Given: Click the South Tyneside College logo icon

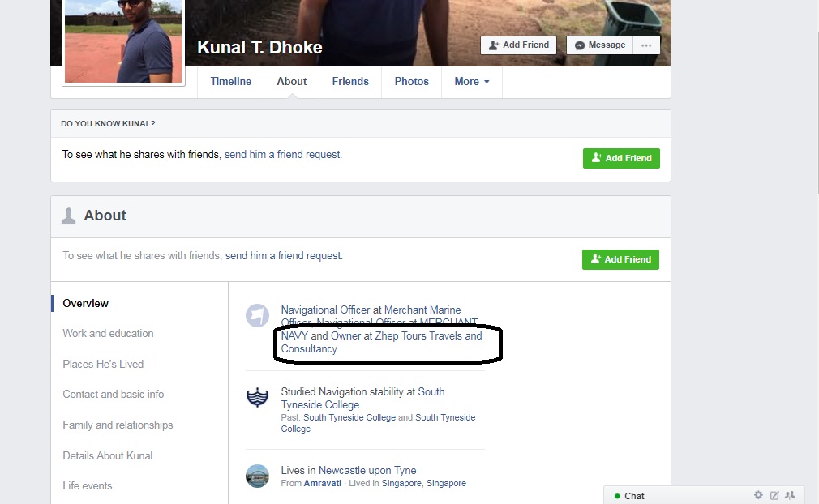Looking at the screenshot, I should pyautogui.click(x=258, y=398).
